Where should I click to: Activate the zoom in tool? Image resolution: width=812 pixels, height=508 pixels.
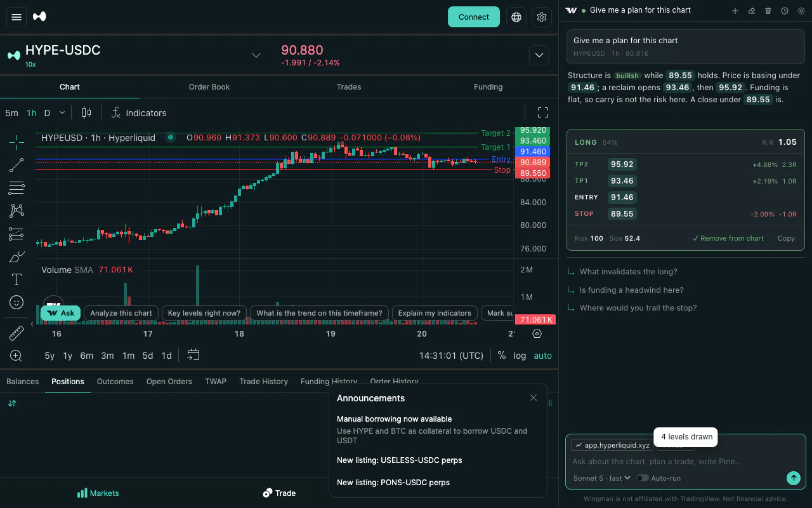(16, 356)
